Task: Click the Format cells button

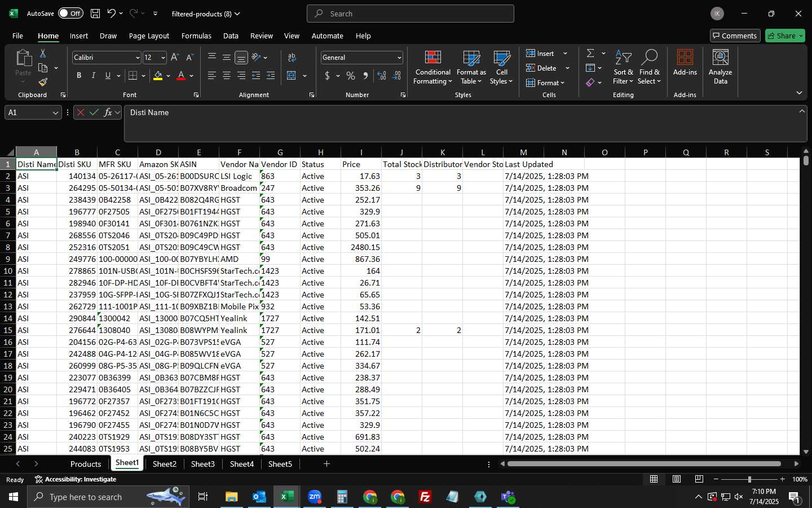Action: click(545, 82)
